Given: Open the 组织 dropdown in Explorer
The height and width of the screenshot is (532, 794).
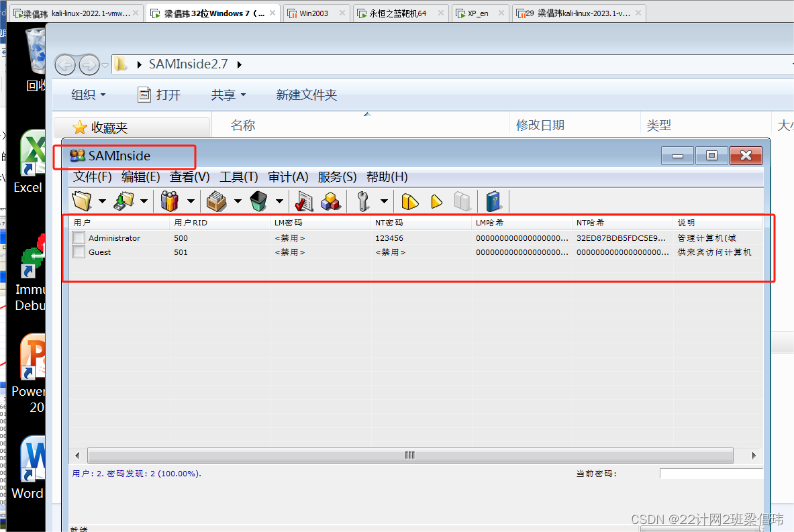Looking at the screenshot, I should (88, 95).
